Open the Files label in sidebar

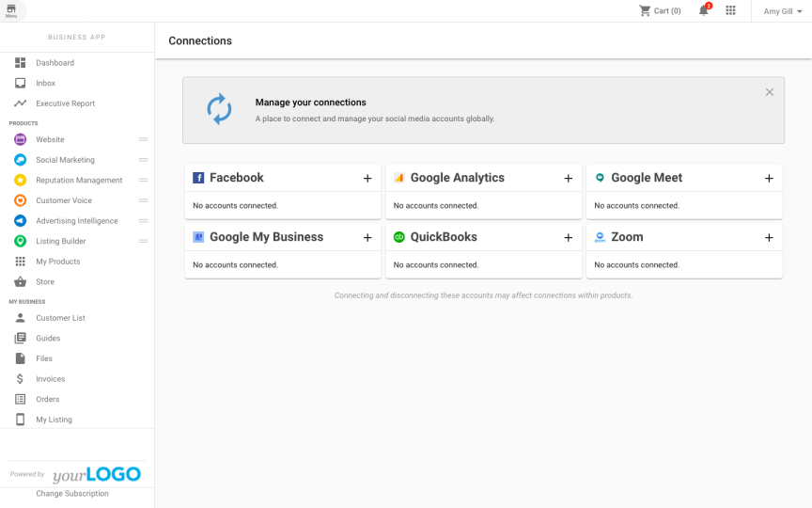[x=44, y=358]
